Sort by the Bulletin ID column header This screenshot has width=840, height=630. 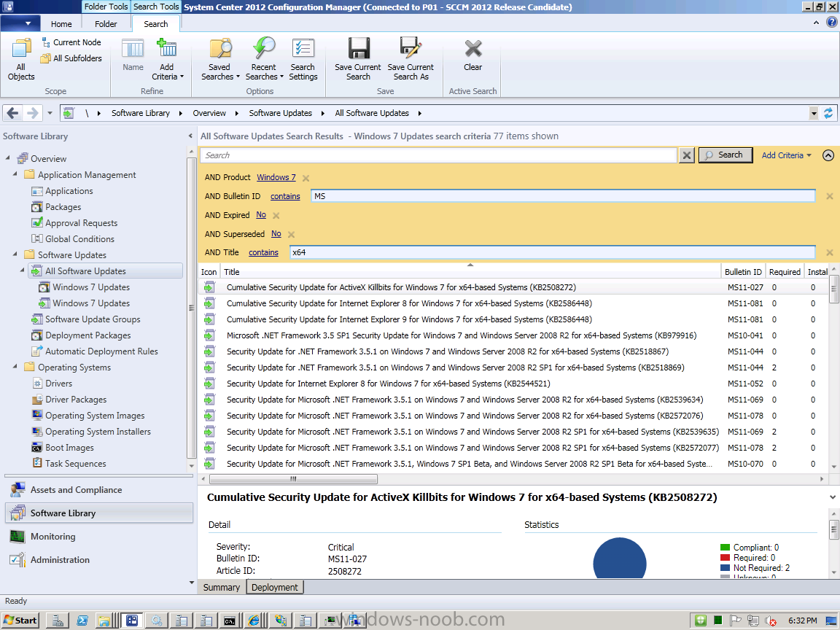743,271
